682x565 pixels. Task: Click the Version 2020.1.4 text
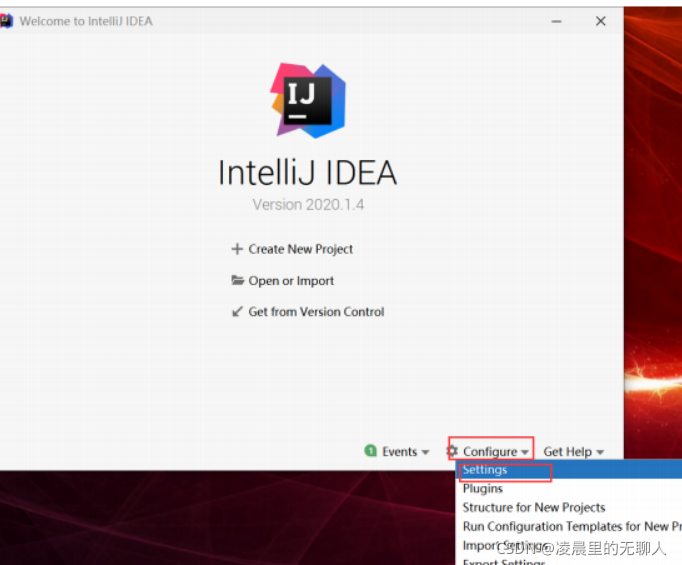tap(308, 204)
